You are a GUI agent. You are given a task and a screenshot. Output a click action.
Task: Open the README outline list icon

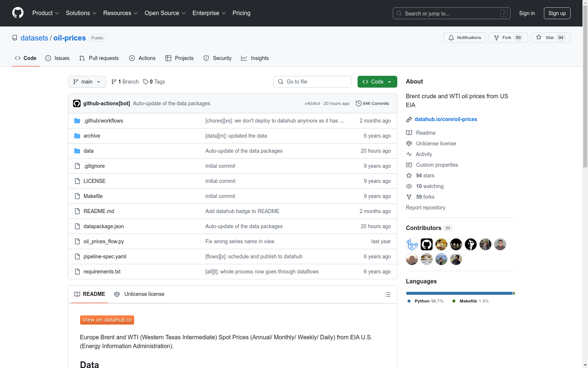click(x=387, y=294)
